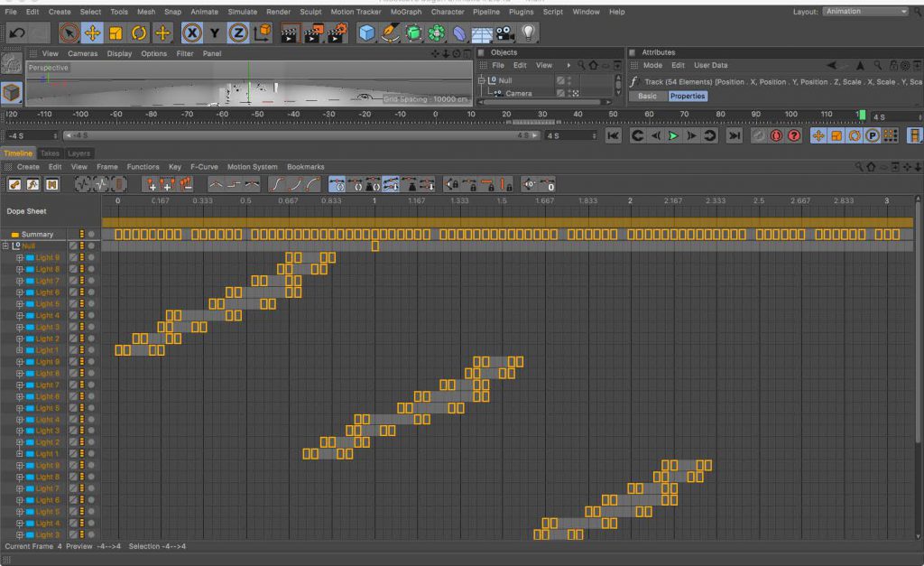Click the Objects panel horizontal scrollbar

[545, 102]
